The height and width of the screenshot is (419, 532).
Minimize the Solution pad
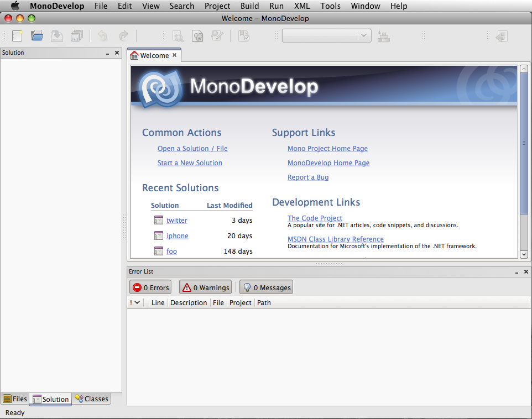pyautogui.click(x=107, y=53)
